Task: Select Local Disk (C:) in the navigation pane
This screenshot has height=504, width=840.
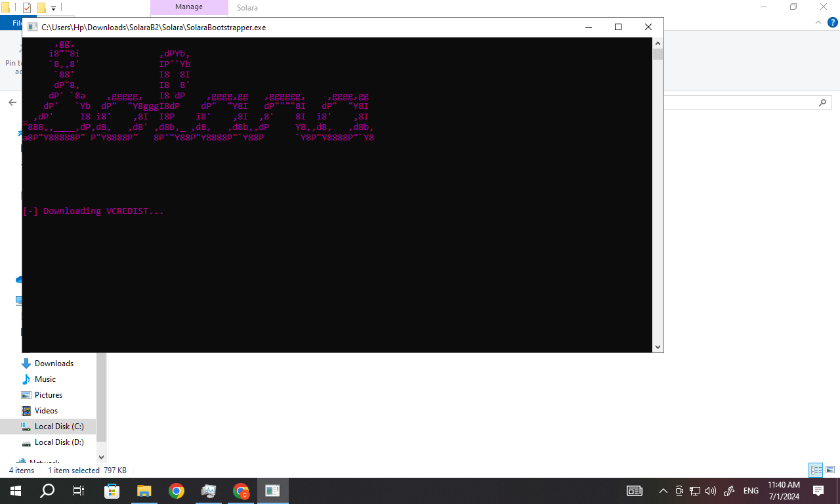Action: tap(59, 427)
